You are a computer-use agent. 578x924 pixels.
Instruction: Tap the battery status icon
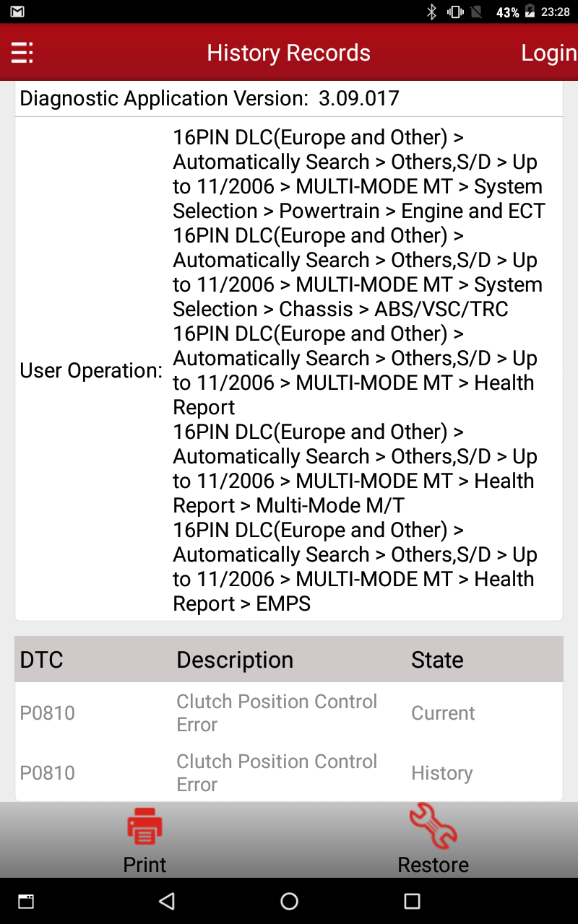tap(530, 12)
